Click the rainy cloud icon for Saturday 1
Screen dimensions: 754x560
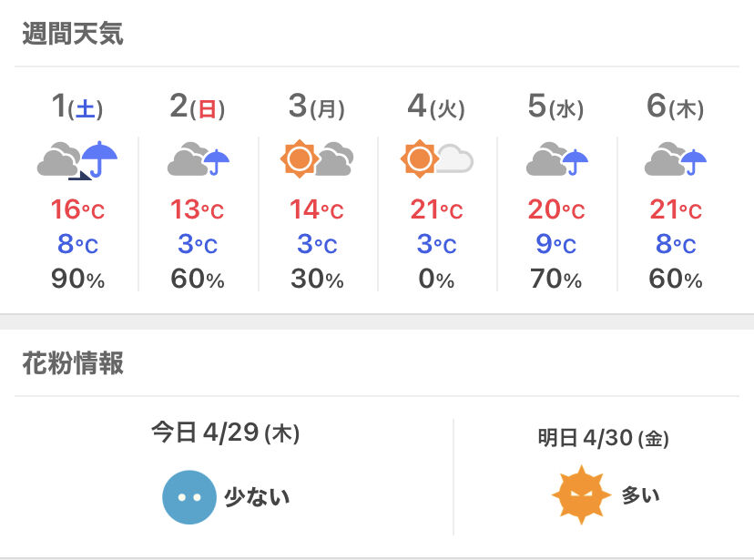tap(77, 159)
